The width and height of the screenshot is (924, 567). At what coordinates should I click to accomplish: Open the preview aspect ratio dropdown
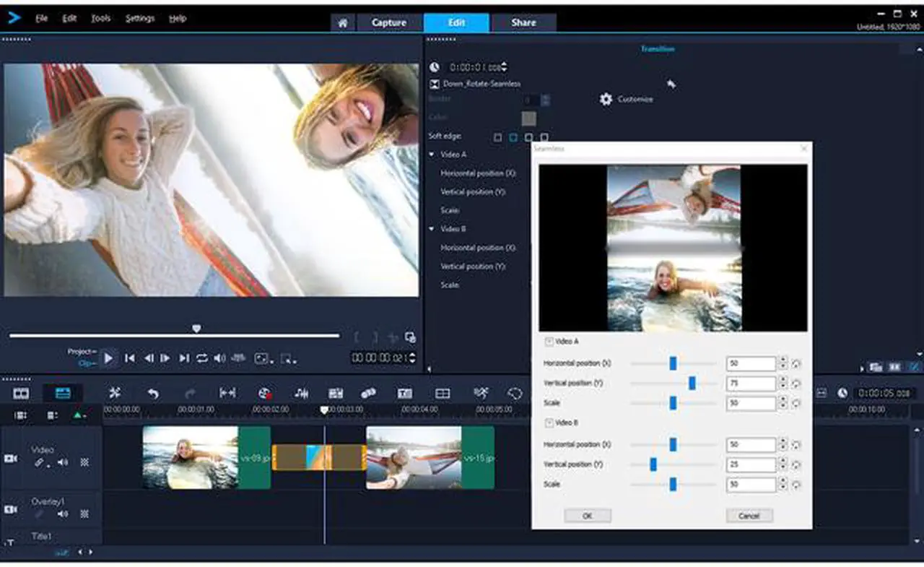pos(263,358)
